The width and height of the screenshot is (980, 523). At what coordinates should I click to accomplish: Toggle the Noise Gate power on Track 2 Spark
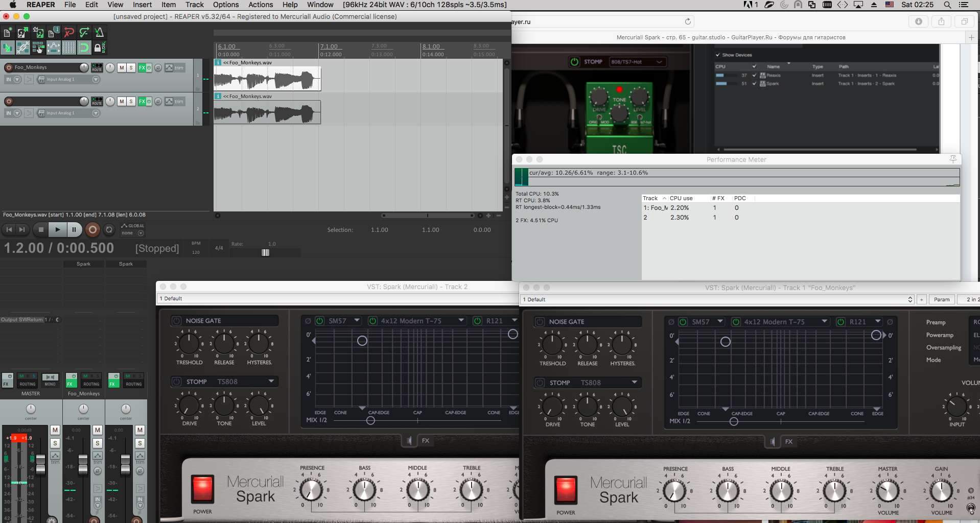click(176, 321)
